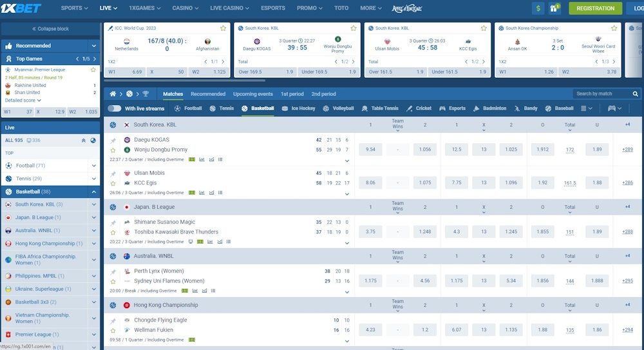Star the Toshiba Kawasaki Brave Thunders row

point(113,233)
